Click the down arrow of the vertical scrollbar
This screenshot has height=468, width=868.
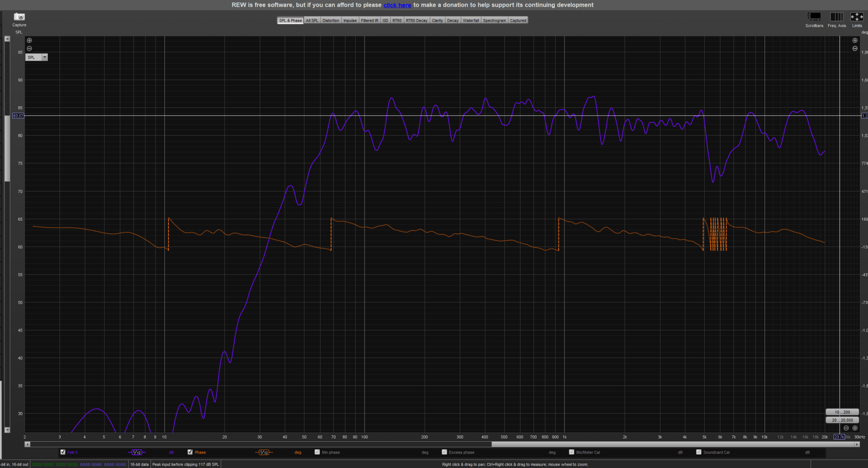tap(7, 430)
